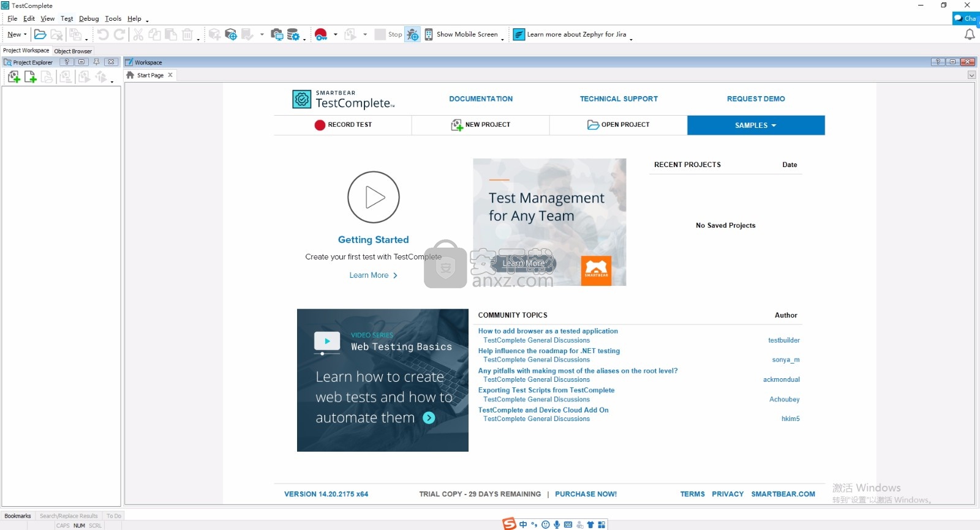The height and width of the screenshot is (530, 980).
Task: Click the Tested Applications monitor icon
Action: pos(277,34)
